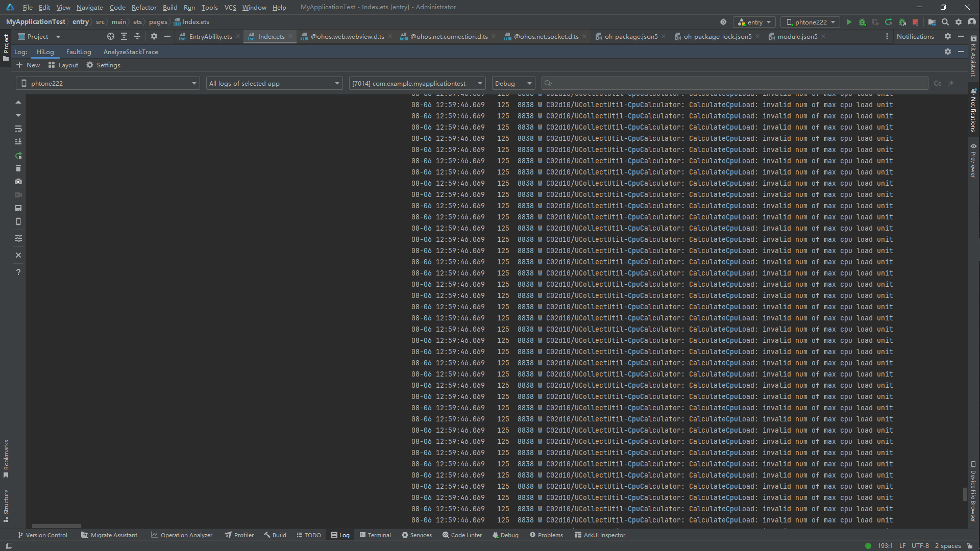The width and height of the screenshot is (980, 551).
Task: Click the hot reload green refresh icon
Action: point(889,22)
